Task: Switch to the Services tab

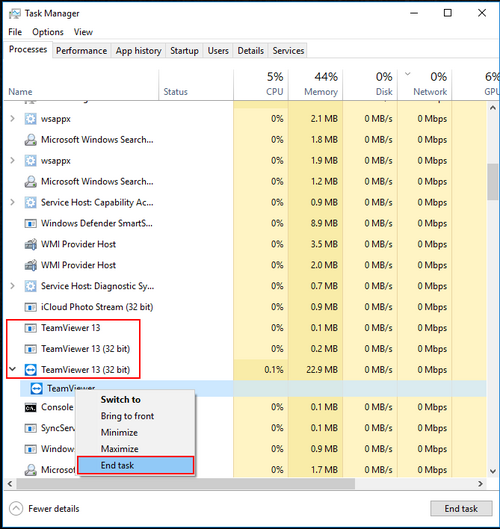Action: pyautogui.click(x=288, y=51)
